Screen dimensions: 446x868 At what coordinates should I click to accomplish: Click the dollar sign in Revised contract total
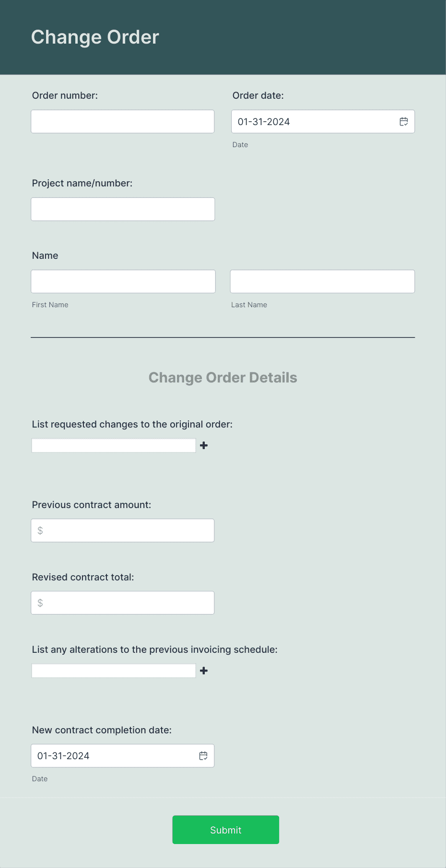[x=41, y=602]
